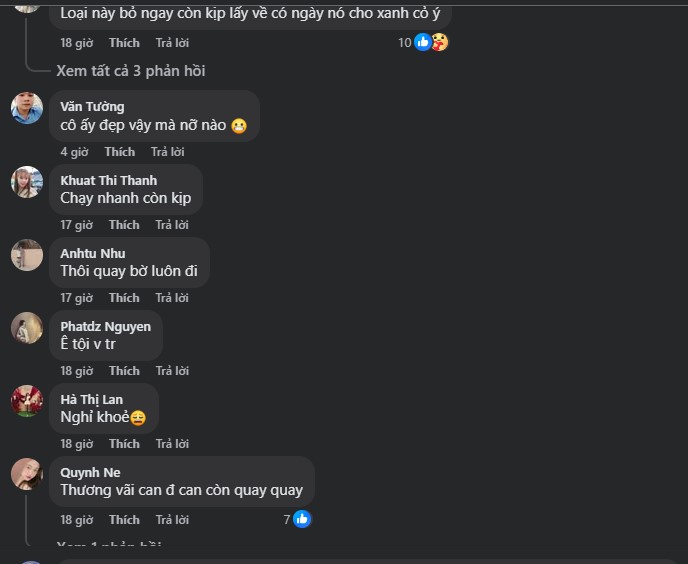Click the "18 giờ" timestamp under Hà Thị Lan
Screen dimensions: 688x564
[x=76, y=444]
